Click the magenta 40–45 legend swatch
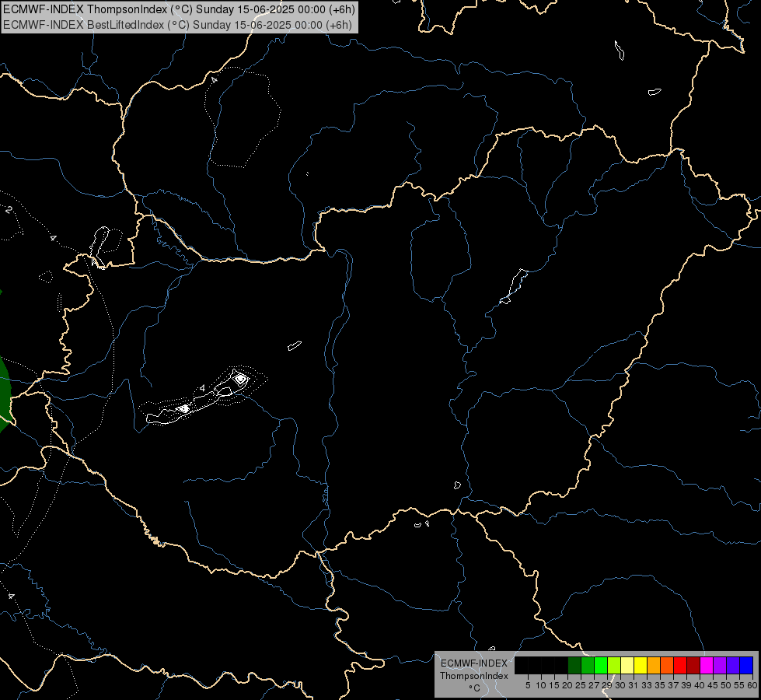 [707, 665]
